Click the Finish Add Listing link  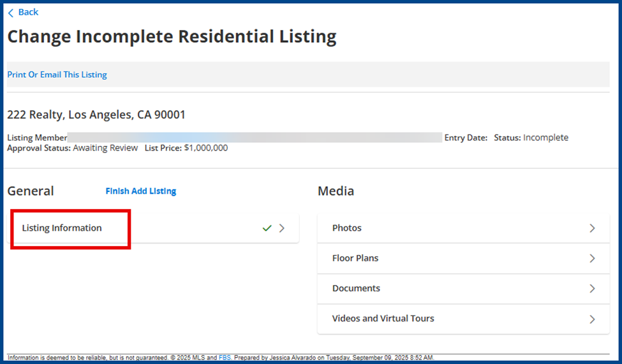[x=140, y=191]
